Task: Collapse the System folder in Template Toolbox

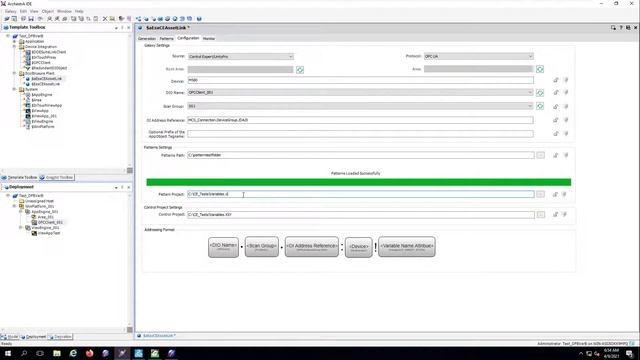Action: [x=14, y=89]
